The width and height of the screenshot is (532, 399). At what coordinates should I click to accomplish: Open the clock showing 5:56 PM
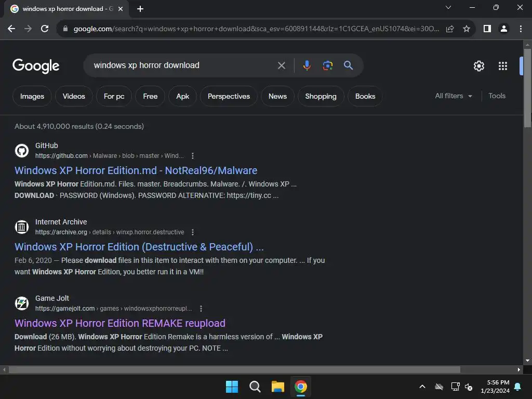495,387
